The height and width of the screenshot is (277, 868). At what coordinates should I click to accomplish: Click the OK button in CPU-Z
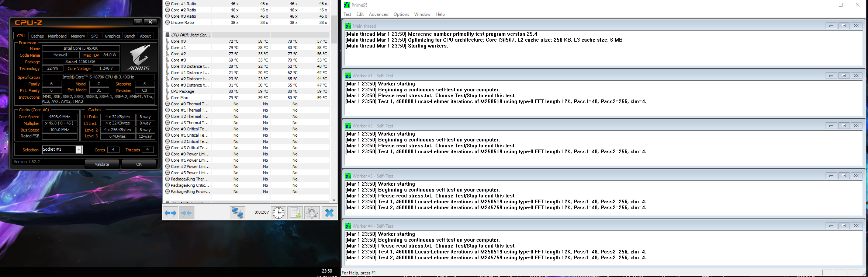[139, 164]
